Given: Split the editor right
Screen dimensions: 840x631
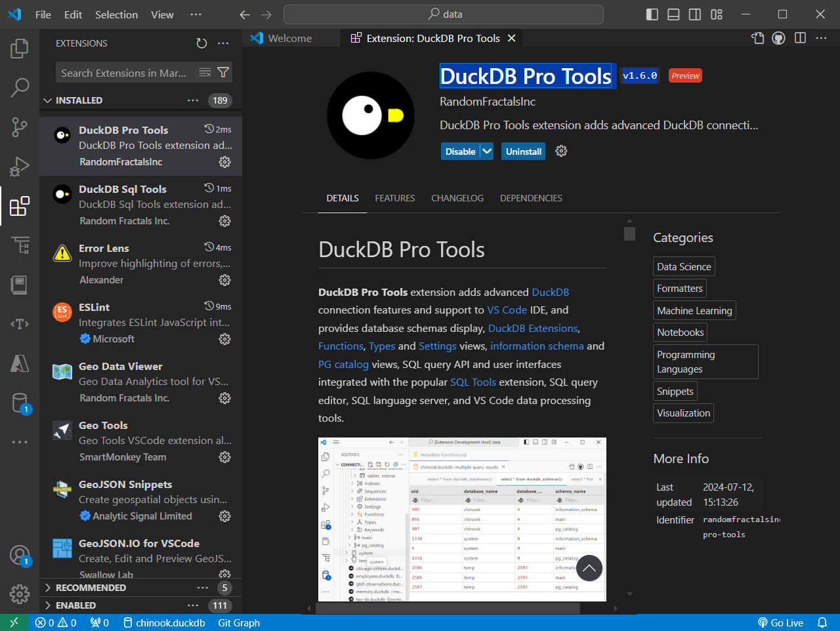Looking at the screenshot, I should point(800,38).
